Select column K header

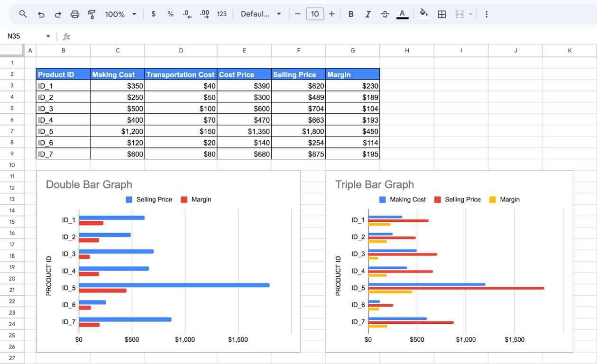pos(569,50)
